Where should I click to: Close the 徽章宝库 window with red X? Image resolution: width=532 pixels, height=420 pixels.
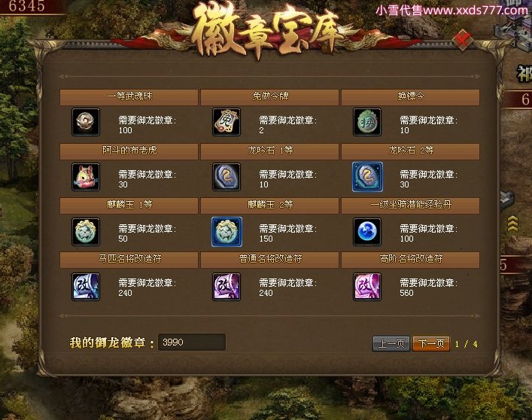coord(463,40)
